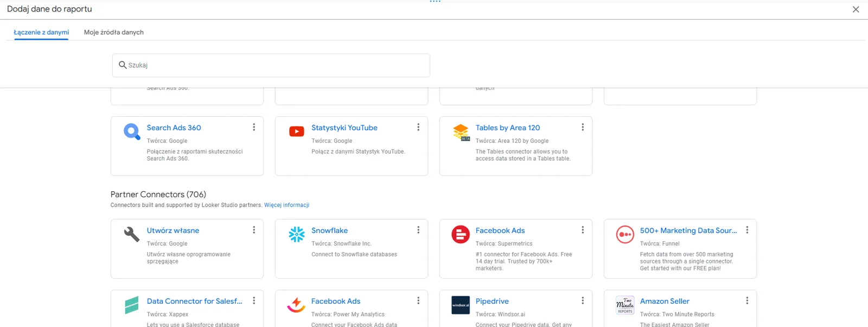The height and width of the screenshot is (327, 868).
Task: Close the Dodaj dane do raportu dialog
Action: (856, 9)
